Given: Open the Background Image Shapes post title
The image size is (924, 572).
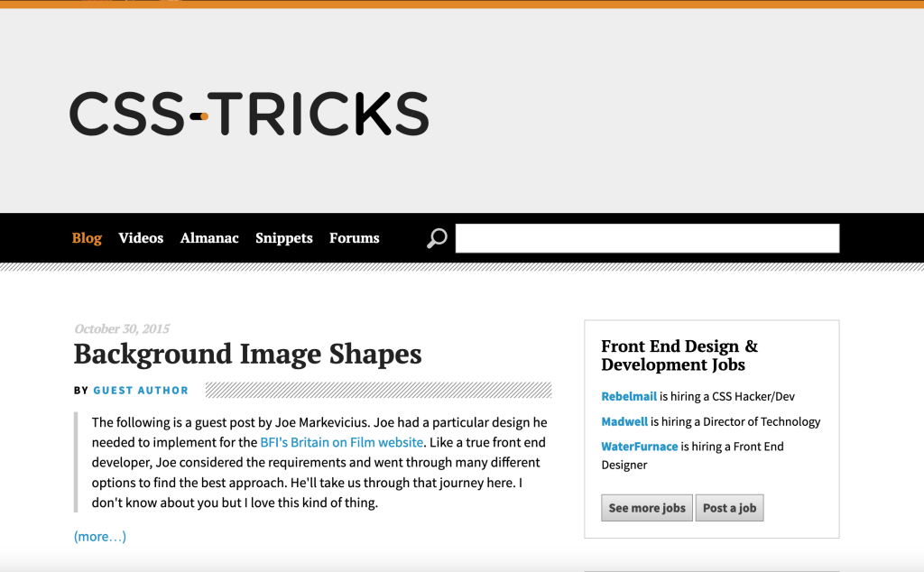Looking at the screenshot, I should [247, 354].
